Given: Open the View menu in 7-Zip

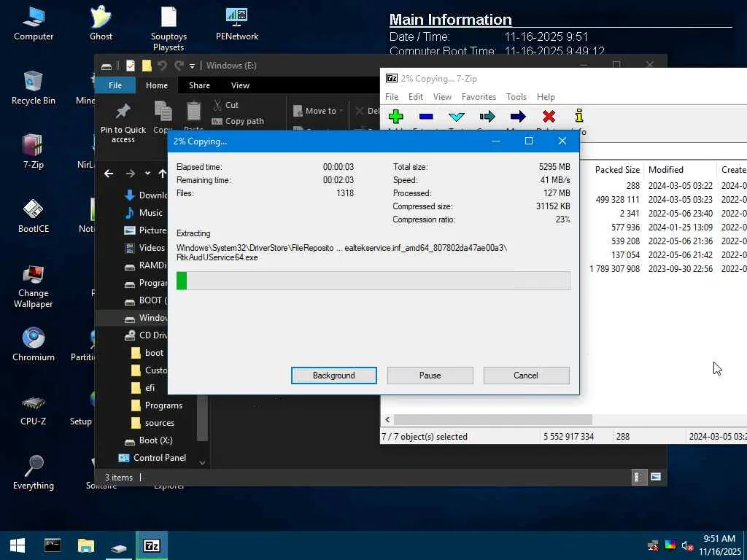Looking at the screenshot, I should pyautogui.click(x=442, y=97).
